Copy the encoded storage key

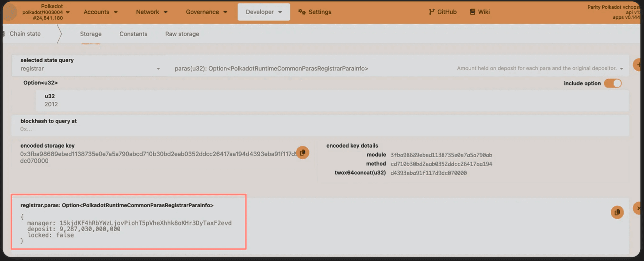pos(303,153)
